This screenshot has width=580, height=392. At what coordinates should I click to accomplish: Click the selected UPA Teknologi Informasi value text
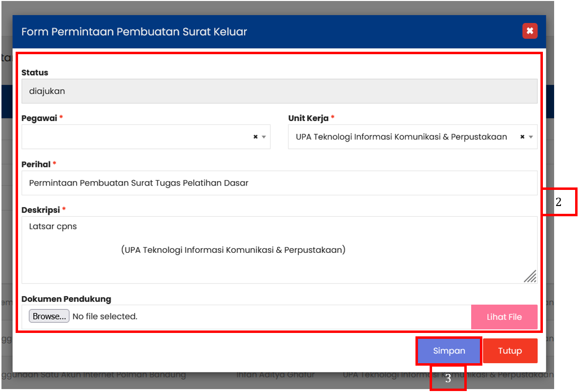401,137
